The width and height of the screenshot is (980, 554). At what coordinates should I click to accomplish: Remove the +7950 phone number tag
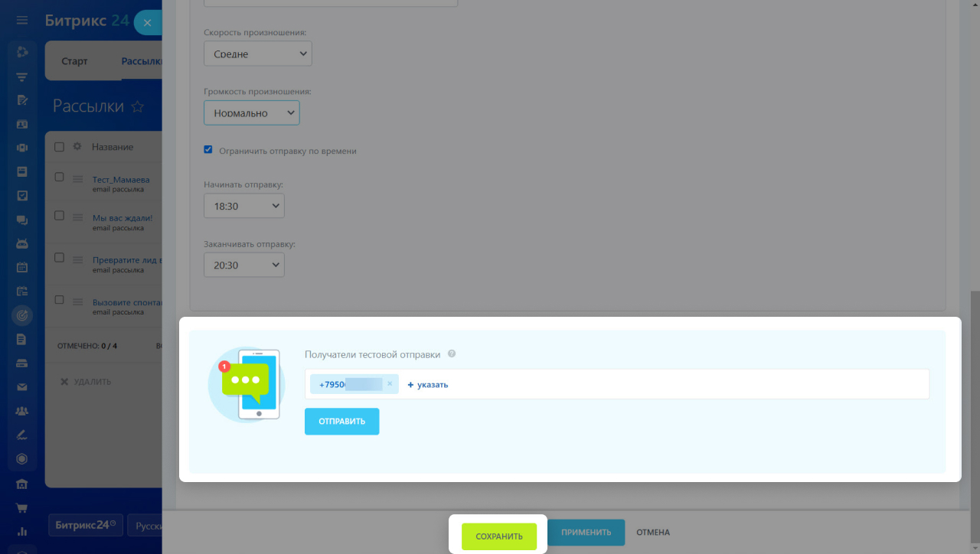coord(390,384)
